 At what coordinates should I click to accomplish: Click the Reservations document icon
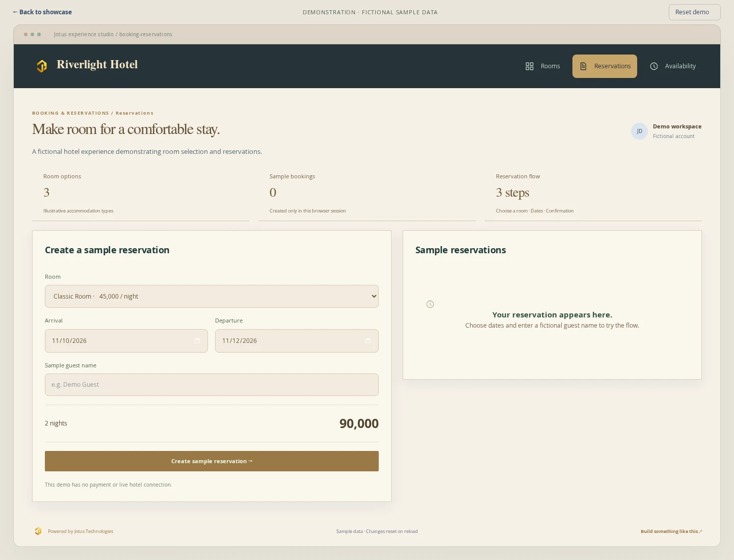tap(584, 66)
